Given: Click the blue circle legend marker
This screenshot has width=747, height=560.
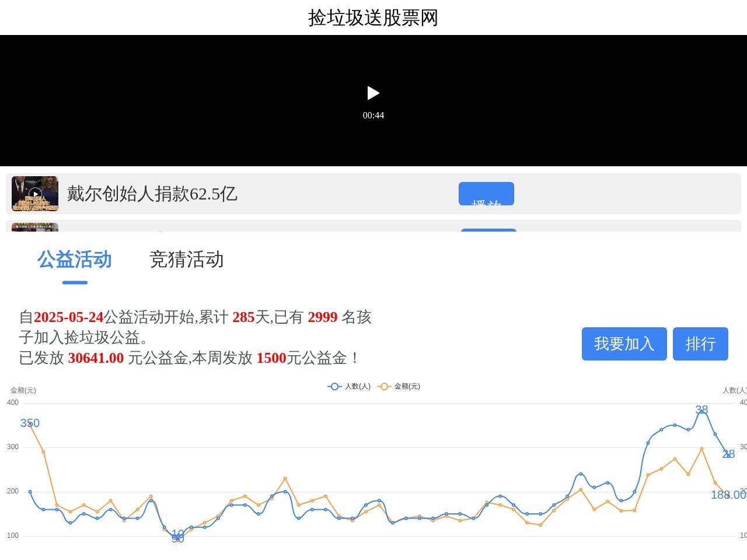Looking at the screenshot, I should click(334, 386).
